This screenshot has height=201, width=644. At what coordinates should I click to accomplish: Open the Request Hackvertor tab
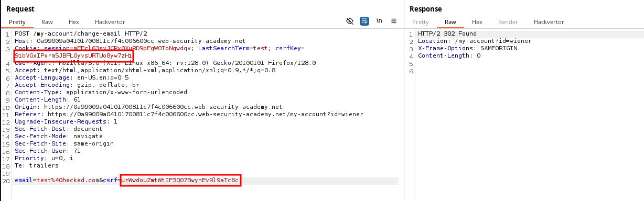tap(110, 22)
